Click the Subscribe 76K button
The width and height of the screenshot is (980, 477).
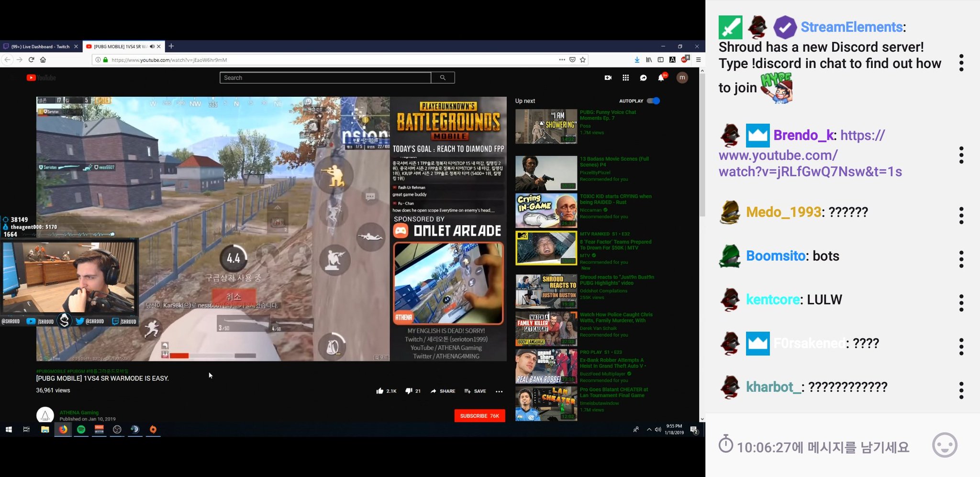click(479, 416)
